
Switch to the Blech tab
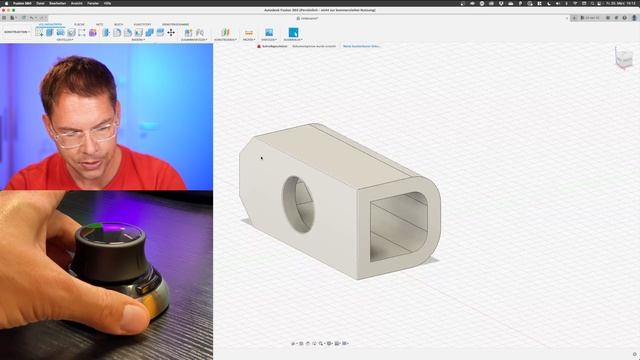(118, 24)
